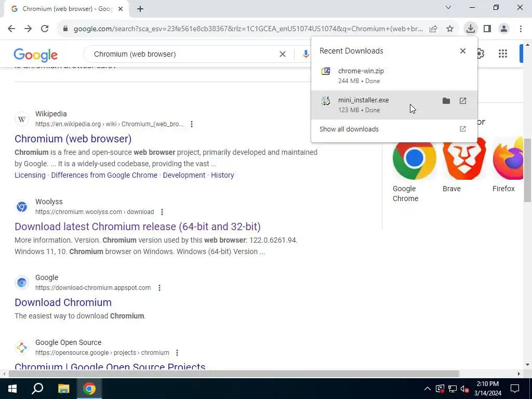Click the horizontal scrollbar thumb
Viewport: 532px width, 399px height.
click(234, 374)
